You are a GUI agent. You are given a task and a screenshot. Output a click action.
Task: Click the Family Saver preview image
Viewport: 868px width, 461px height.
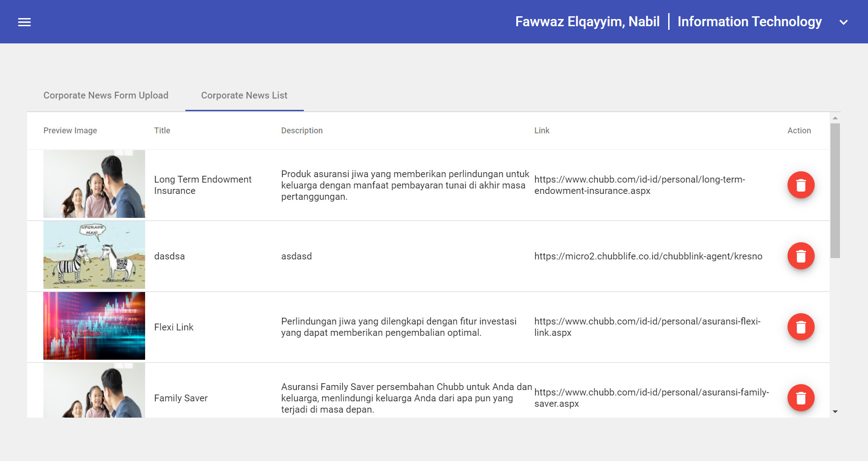94,390
